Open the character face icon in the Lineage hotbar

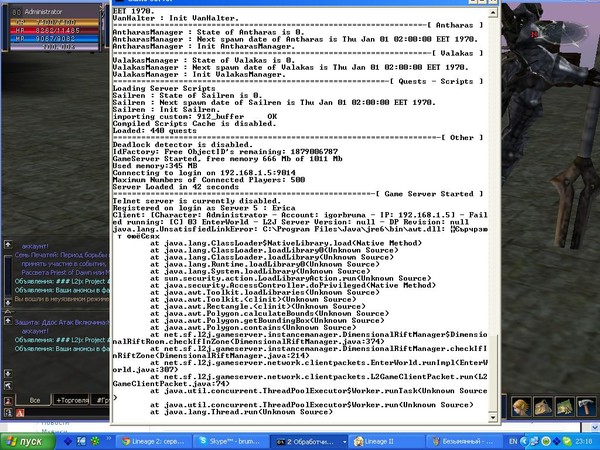(521, 407)
